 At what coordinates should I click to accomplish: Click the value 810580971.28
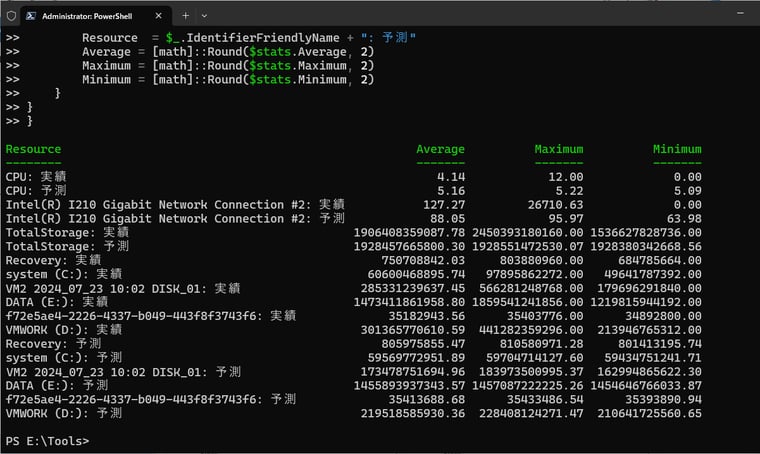(541, 344)
